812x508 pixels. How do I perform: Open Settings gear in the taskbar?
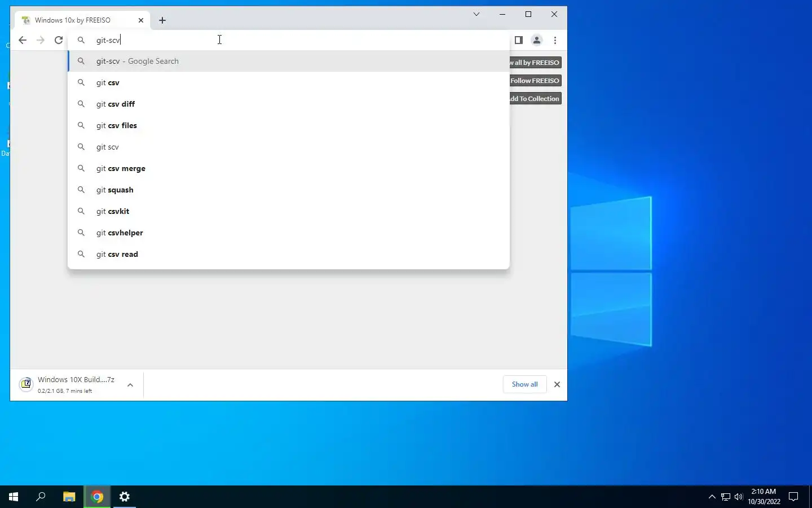[x=125, y=497]
